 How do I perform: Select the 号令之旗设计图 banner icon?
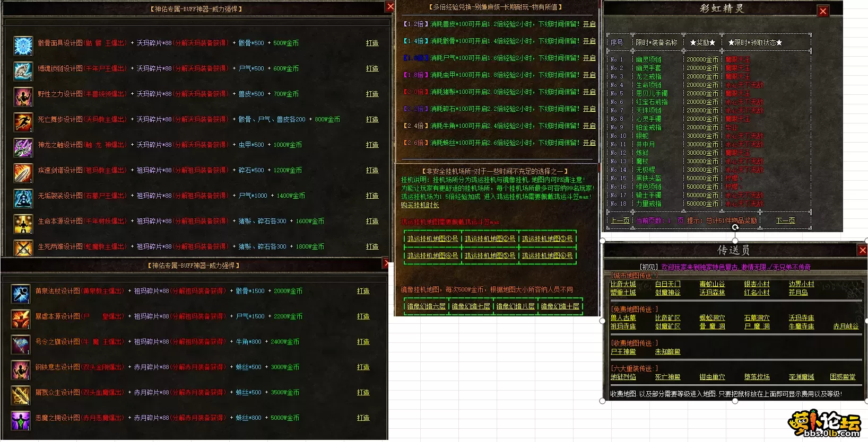tap(21, 344)
